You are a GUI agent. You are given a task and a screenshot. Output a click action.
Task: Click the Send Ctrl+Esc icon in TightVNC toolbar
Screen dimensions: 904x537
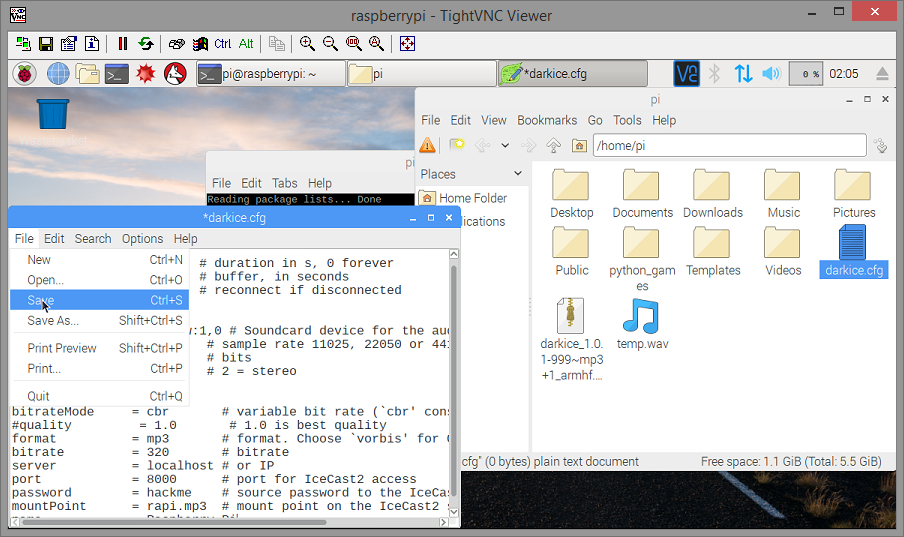[x=200, y=44]
